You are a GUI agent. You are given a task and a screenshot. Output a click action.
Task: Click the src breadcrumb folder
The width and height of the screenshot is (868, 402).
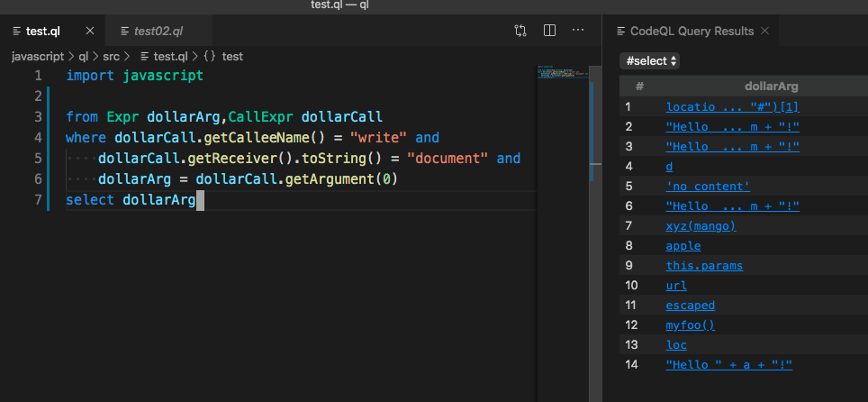pos(112,56)
